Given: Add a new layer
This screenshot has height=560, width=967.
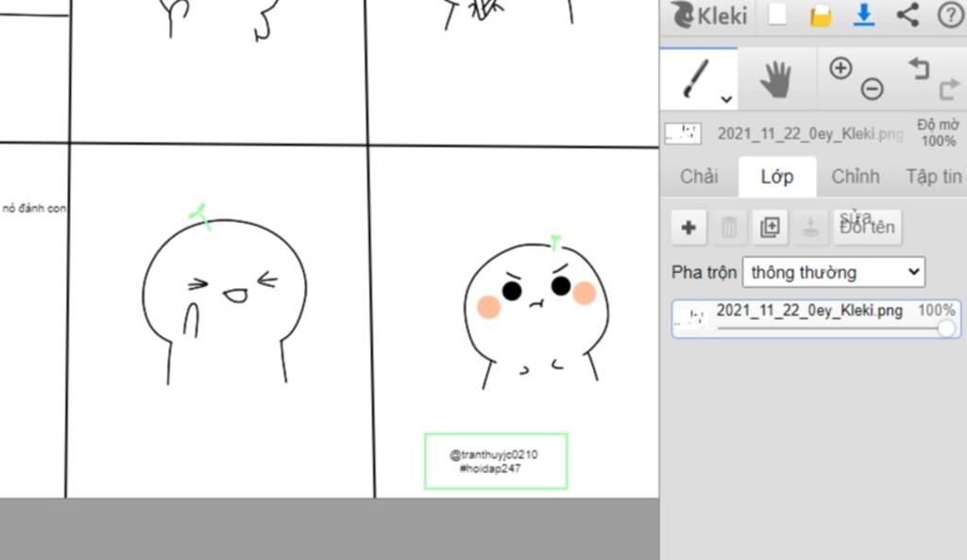Looking at the screenshot, I should 688,228.
